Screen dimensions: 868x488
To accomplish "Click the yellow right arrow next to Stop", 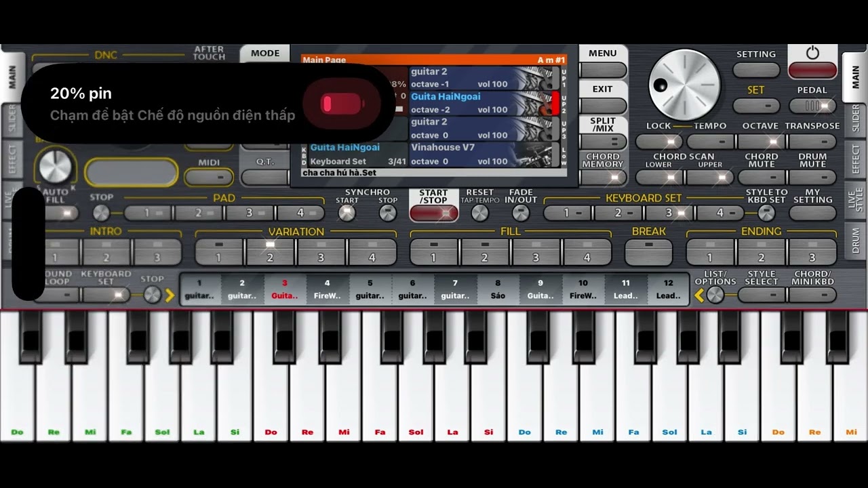I will pyautogui.click(x=170, y=295).
